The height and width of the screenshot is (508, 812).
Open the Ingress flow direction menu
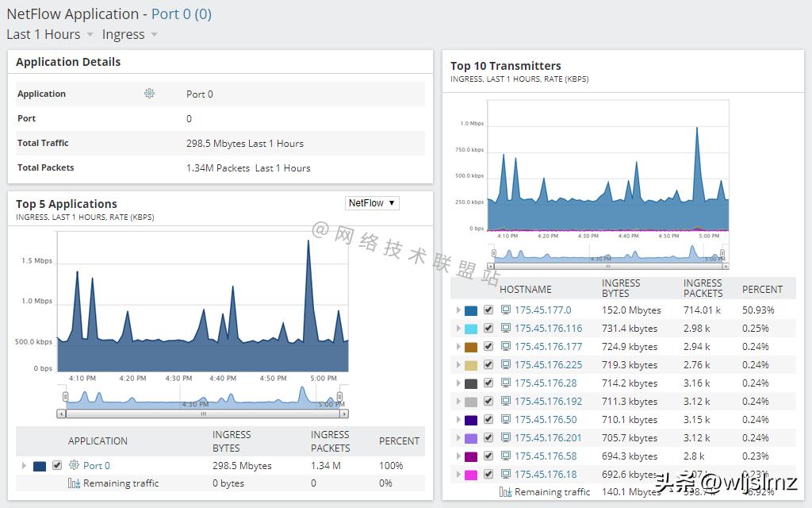(129, 35)
